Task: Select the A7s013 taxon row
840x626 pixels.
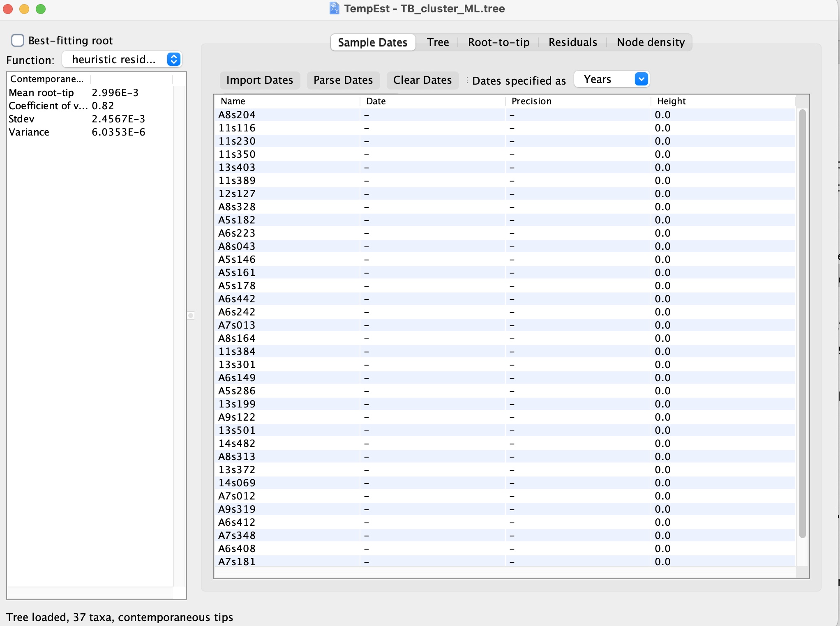Action: 505,325
